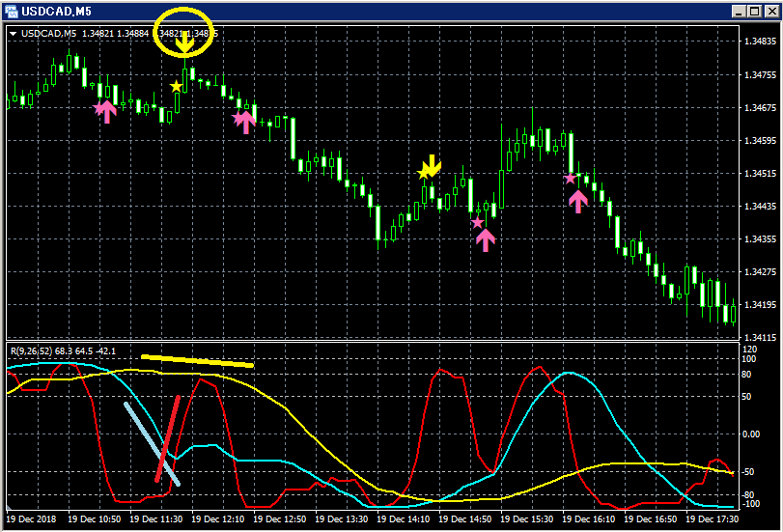Screen dimensions: 783x532
Task: Click price level 1.34675 on the price axis
Action: [x=760, y=108]
